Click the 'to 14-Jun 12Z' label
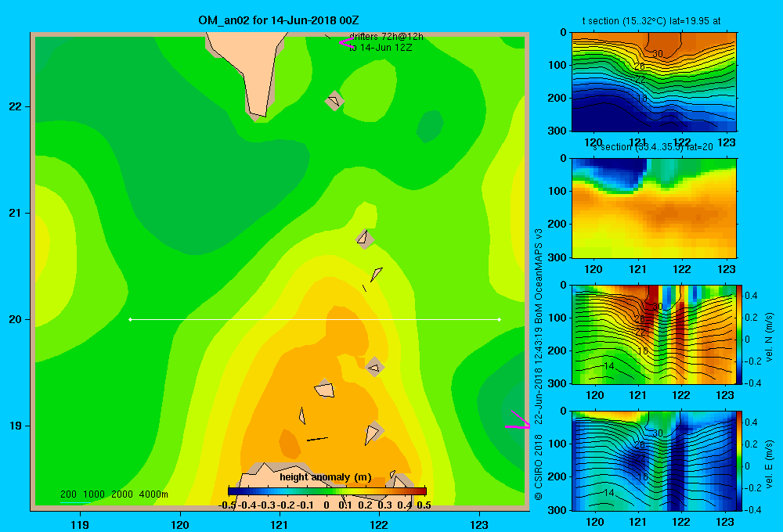 pos(381,48)
